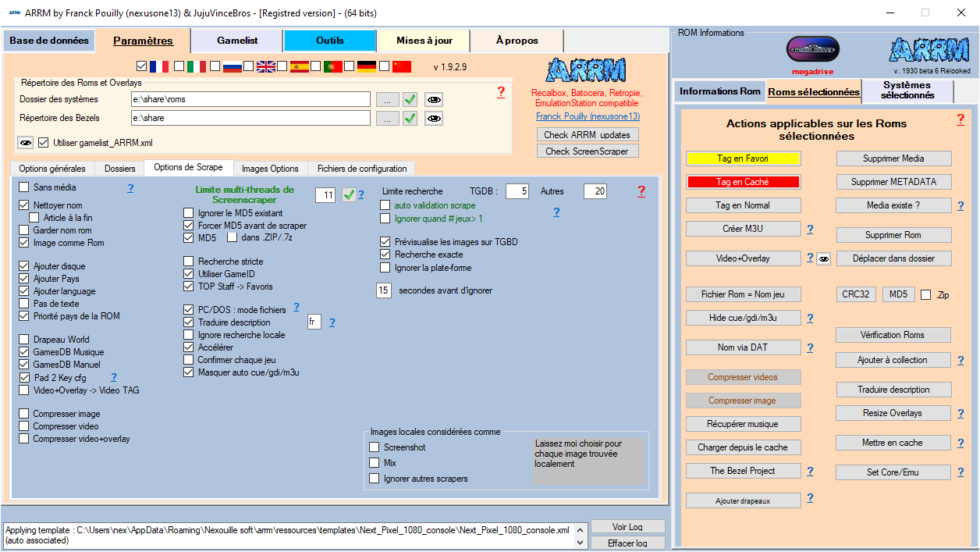Click the yellow Tag en Favori button
The width and height of the screenshot is (980, 552).
[743, 158]
